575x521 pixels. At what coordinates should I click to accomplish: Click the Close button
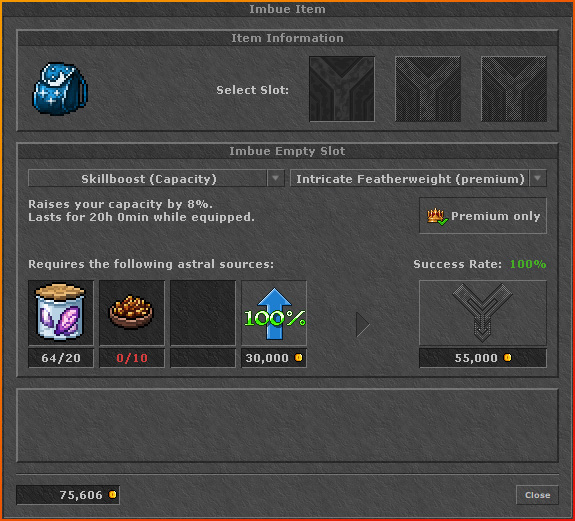(x=537, y=495)
